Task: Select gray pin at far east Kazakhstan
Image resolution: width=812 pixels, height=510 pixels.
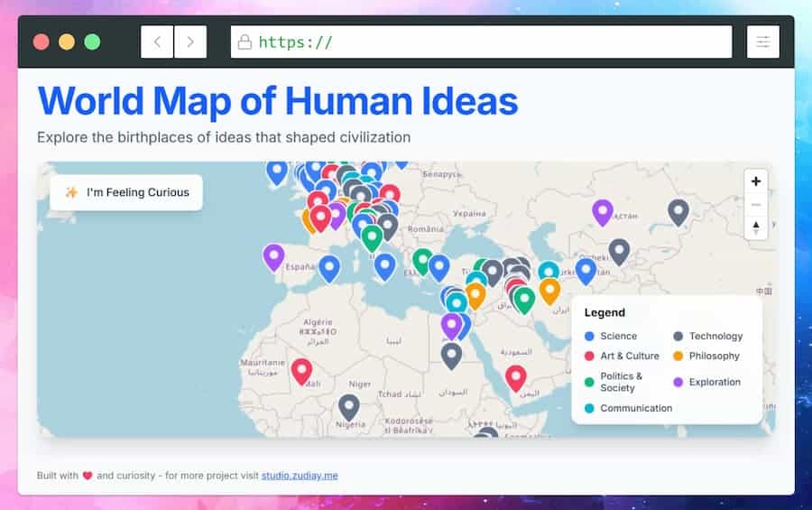Action: coord(678,212)
